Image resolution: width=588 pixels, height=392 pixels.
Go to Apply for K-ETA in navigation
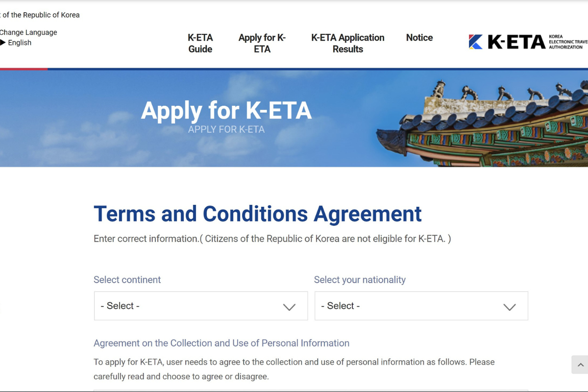262,43
